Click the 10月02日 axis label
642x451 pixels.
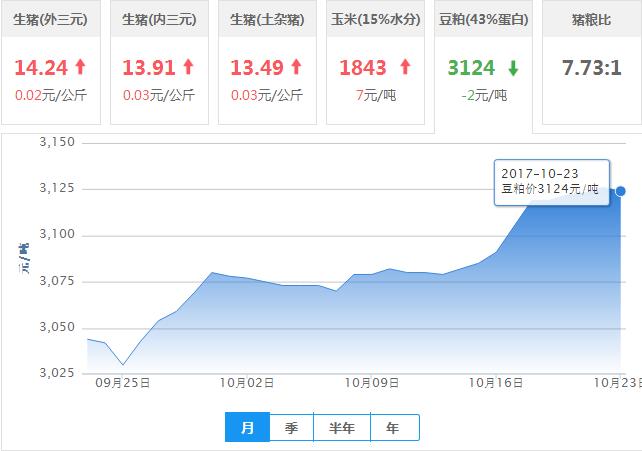tap(247, 383)
